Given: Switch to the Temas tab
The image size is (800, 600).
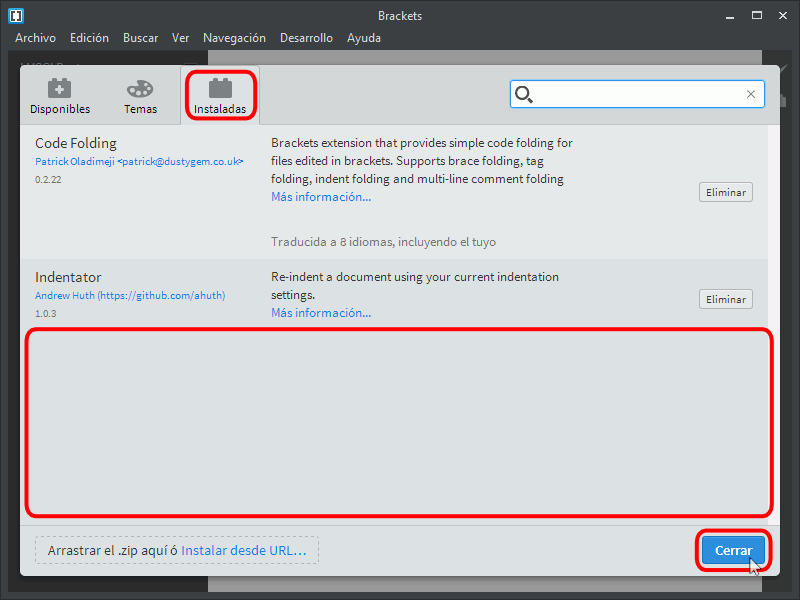Looking at the screenshot, I should pos(140,96).
